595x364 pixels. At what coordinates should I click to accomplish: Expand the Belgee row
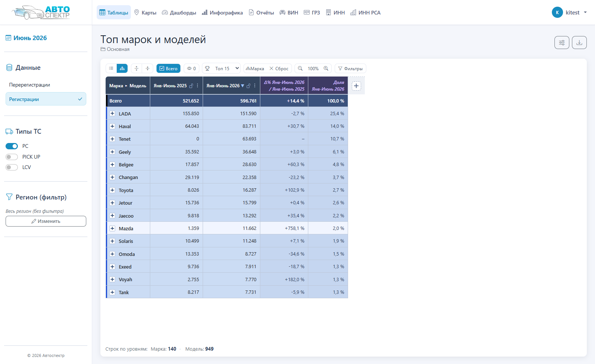112,165
